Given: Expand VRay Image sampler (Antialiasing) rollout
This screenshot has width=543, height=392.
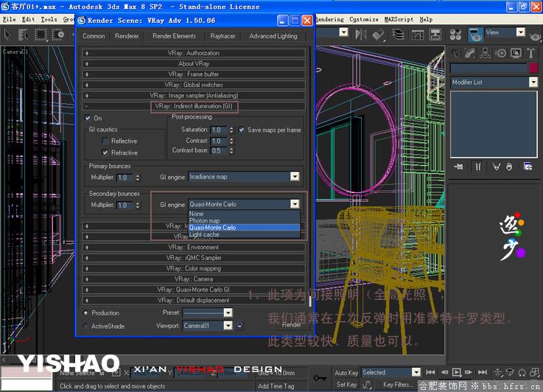Looking at the screenshot, I should click(x=194, y=96).
